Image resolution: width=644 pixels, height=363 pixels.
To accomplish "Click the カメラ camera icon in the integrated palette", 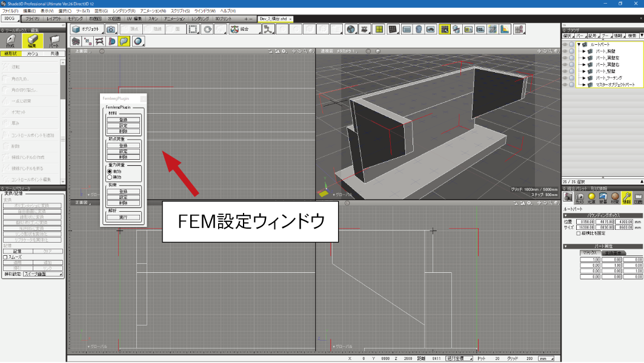I will [580, 197].
